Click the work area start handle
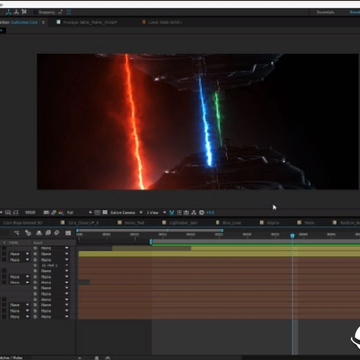Image resolution: width=360 pixels, height=360 pixels. click(x=151, y=241)
